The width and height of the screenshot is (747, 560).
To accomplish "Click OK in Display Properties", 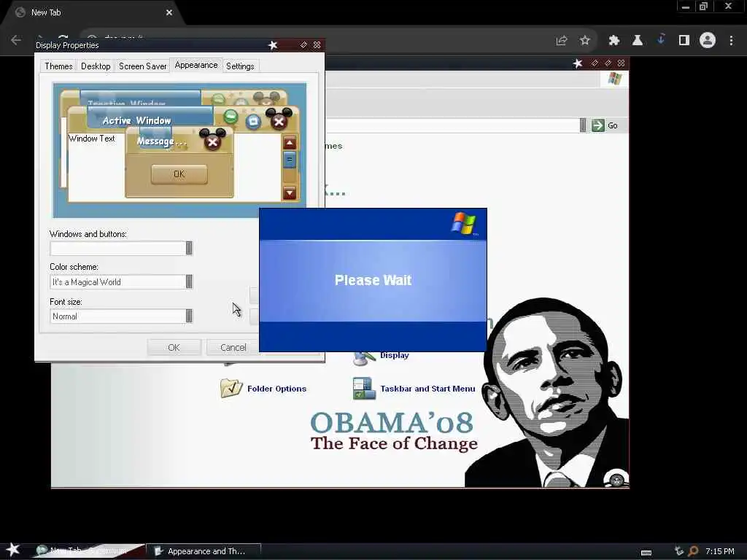I will (x=174, y=348).
